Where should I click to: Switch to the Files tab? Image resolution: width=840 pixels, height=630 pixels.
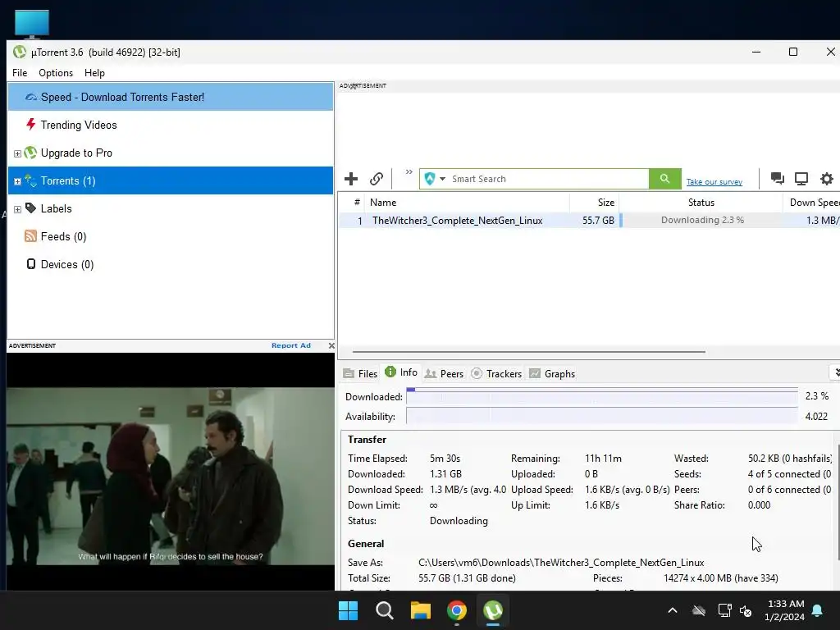pyautogui.click(x=361, y=373)
